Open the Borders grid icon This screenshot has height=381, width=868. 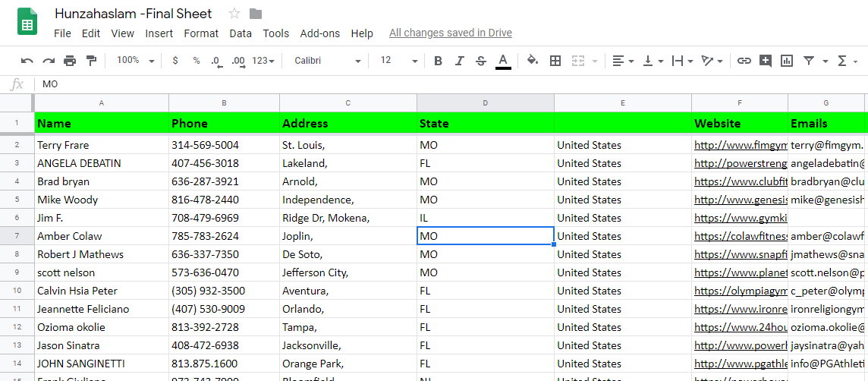pos(555,61)
